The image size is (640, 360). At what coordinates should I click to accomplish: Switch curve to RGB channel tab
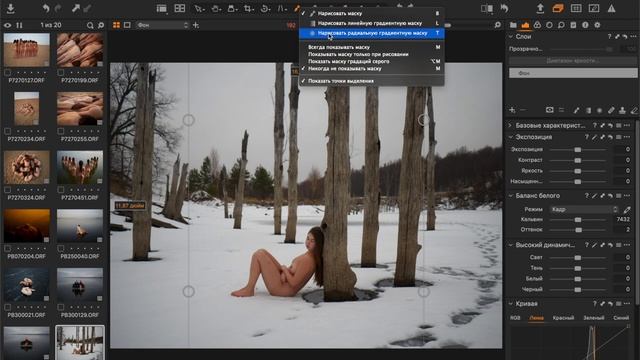pos(516,318)
